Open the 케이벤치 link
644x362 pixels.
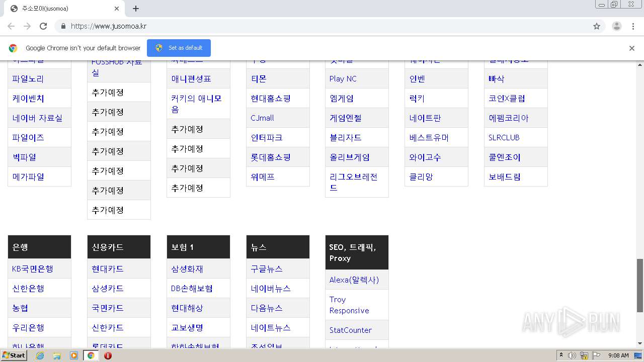(x=28, y=99)
